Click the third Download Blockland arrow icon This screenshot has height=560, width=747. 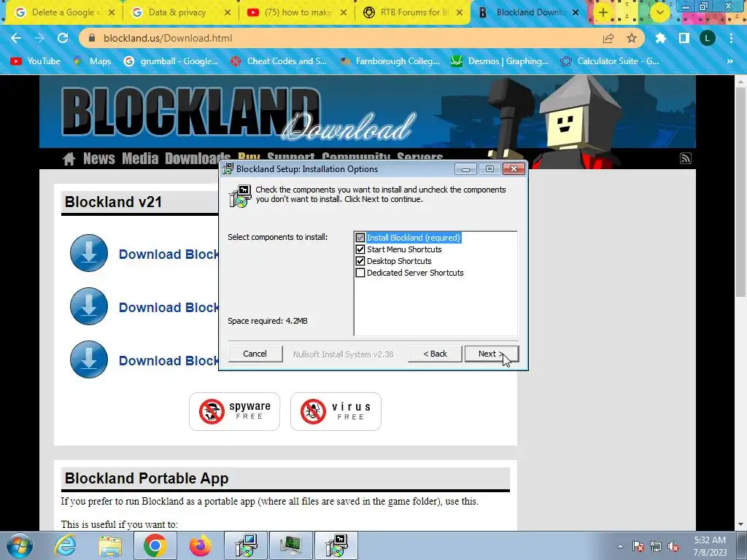click(x=89, y=359)
